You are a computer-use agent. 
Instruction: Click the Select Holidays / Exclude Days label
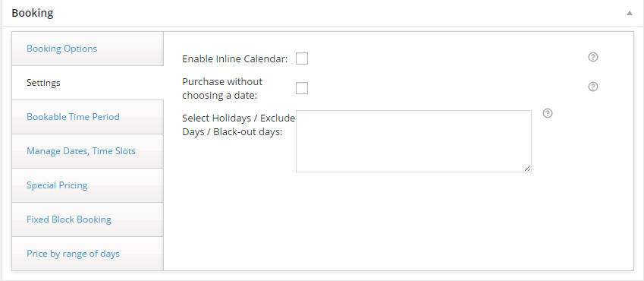(x=239, y=125)
